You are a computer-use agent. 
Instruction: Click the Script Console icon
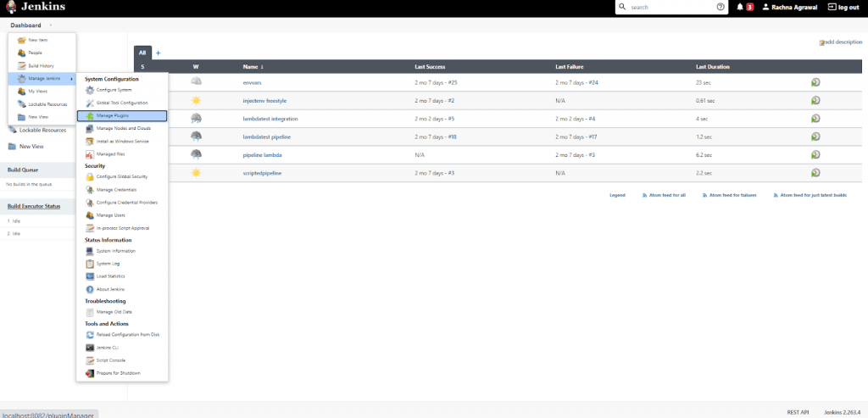click(x=90, y=360)
